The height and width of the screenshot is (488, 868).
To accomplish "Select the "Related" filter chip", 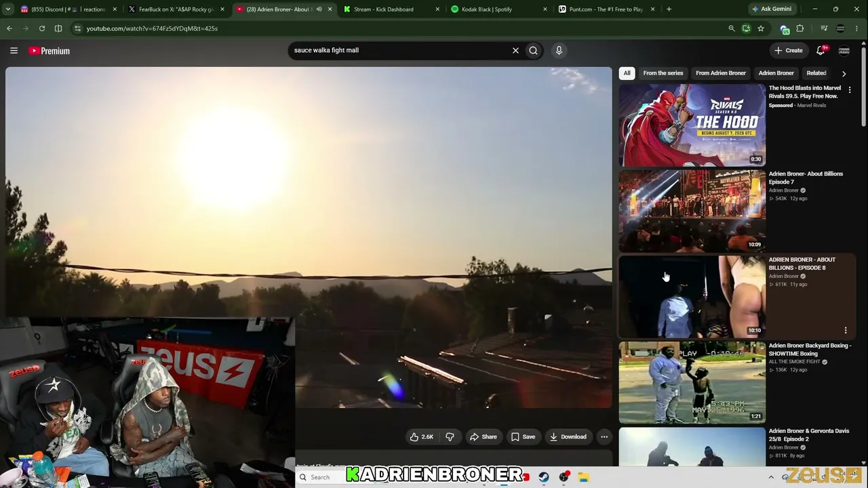I will [816, 73].
